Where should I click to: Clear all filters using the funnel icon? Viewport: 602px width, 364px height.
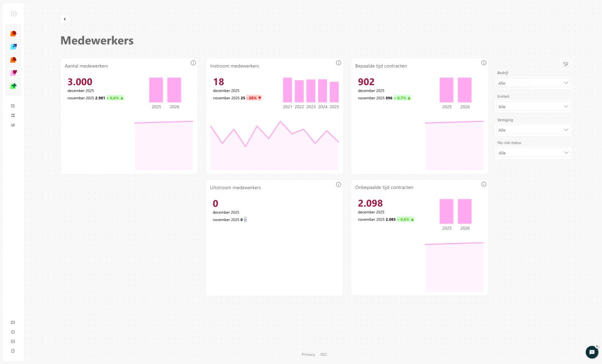[565, 64]
